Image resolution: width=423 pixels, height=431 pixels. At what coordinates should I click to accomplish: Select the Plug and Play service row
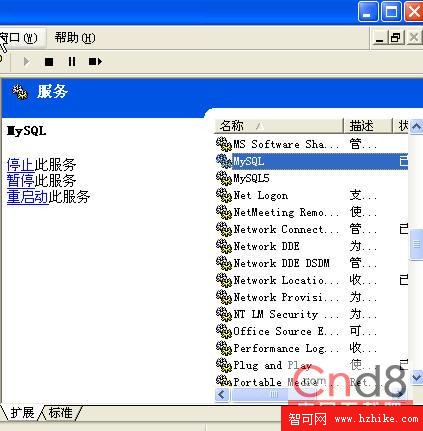pyautogui.click(x=311, y=365)
